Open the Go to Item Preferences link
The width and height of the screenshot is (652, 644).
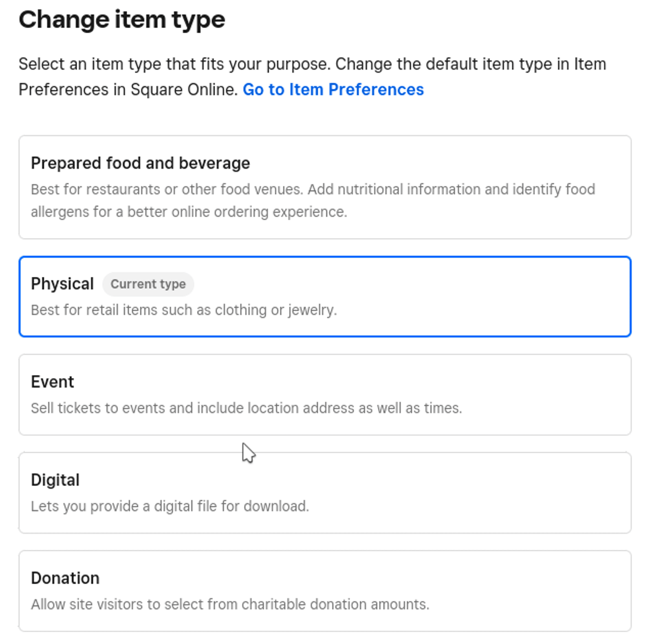point(333,90)
